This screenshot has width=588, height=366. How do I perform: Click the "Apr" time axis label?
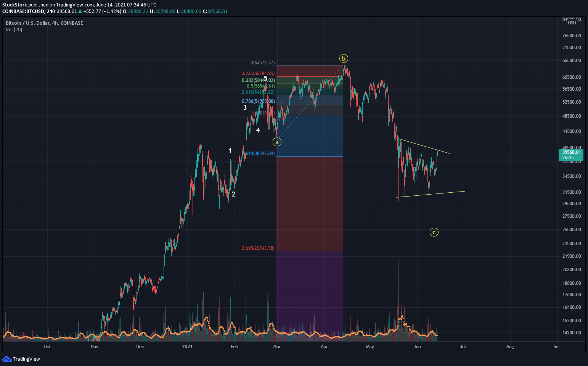click(x=325, y=347)
